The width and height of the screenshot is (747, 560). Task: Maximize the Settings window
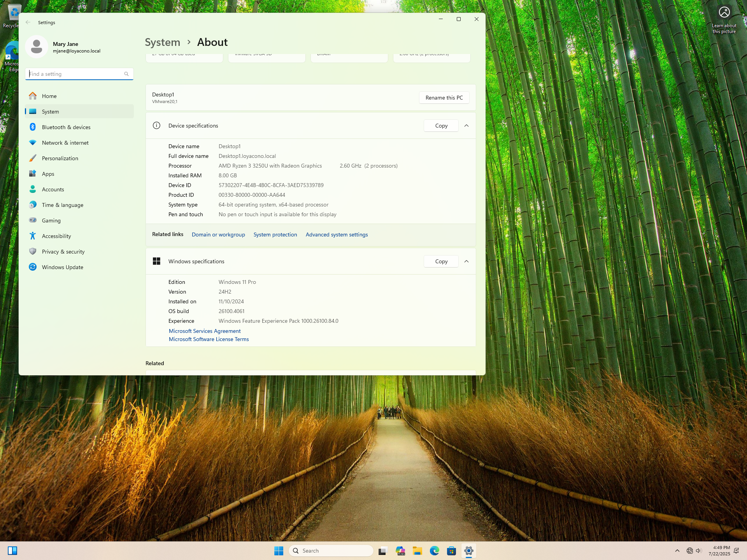pos(459,19)
